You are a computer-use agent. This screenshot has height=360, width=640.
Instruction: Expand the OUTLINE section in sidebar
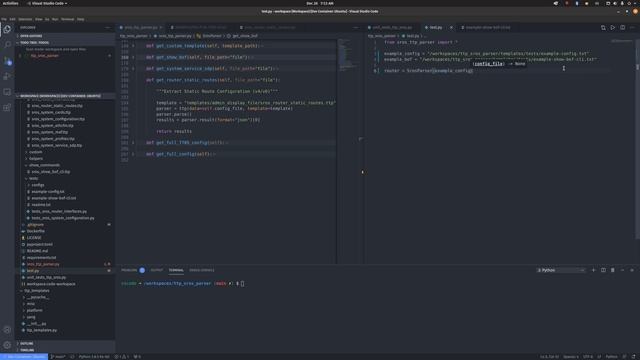[65, 344]
